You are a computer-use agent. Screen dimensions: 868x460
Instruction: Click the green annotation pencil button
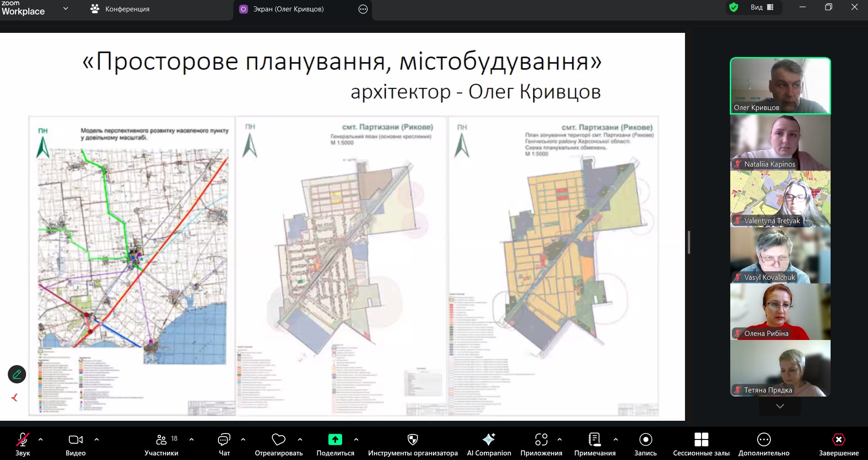[17, 374]
